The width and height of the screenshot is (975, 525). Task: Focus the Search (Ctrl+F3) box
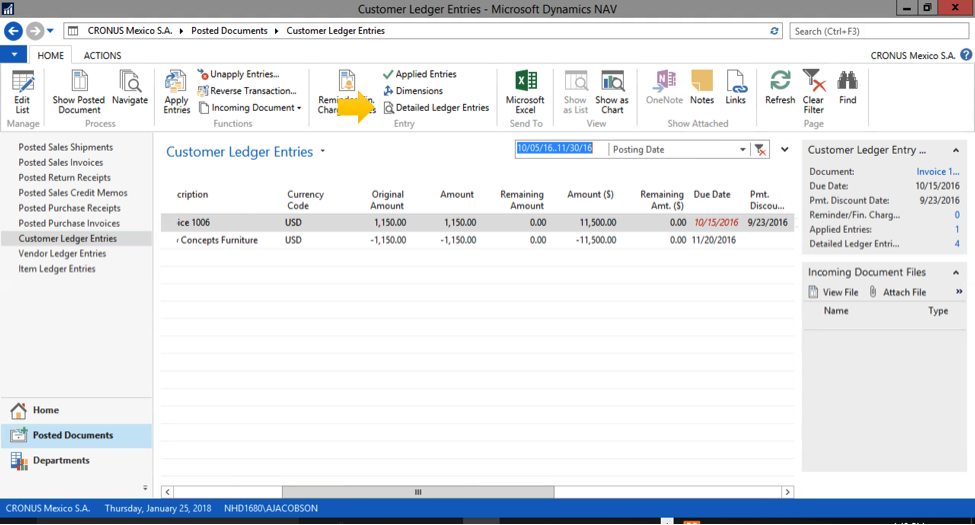point(879,31)
